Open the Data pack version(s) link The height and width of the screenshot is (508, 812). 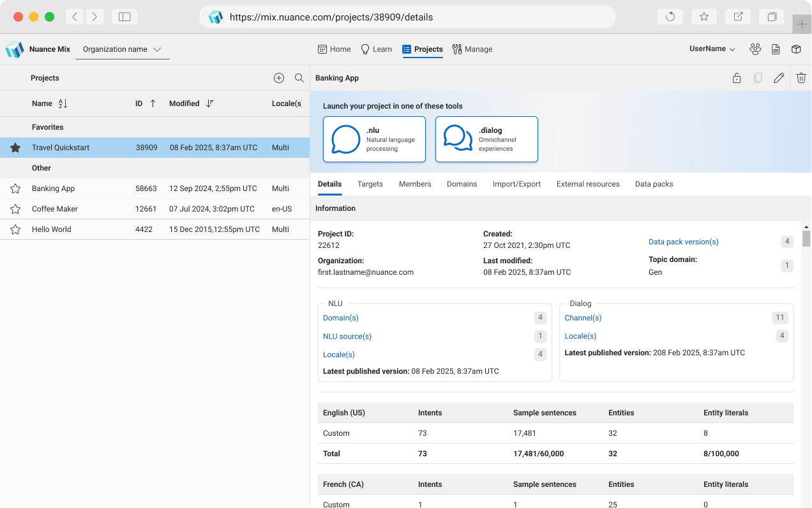point(684,242)
